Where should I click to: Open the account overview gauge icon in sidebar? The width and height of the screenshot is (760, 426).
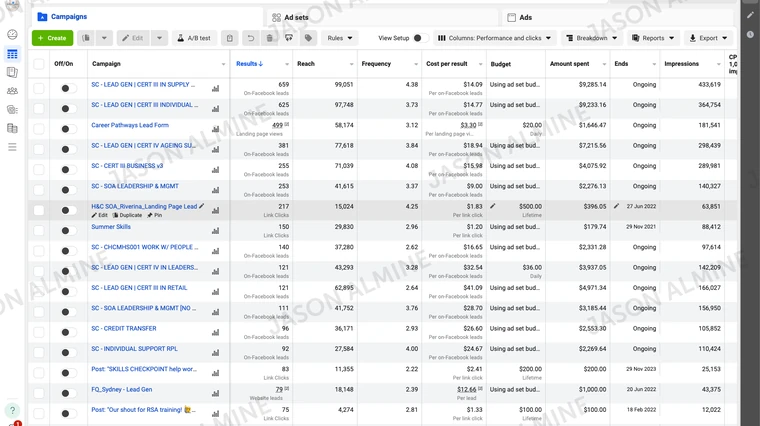[x=12, y=34]
